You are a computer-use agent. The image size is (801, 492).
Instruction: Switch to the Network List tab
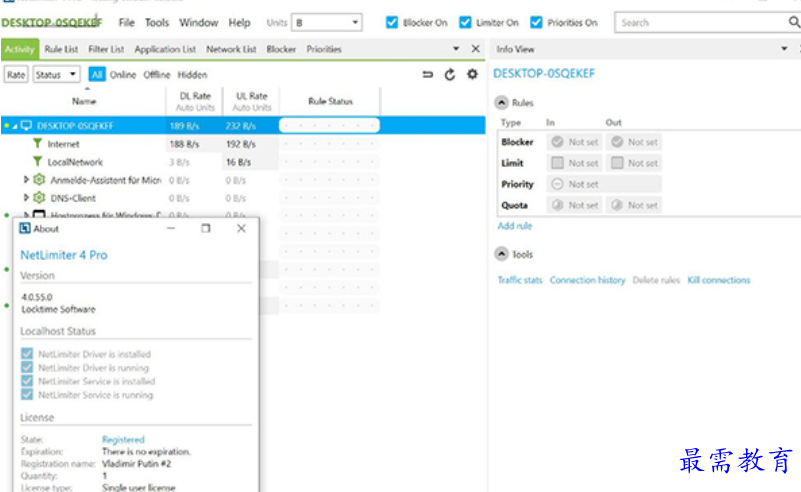pos(231,49)
